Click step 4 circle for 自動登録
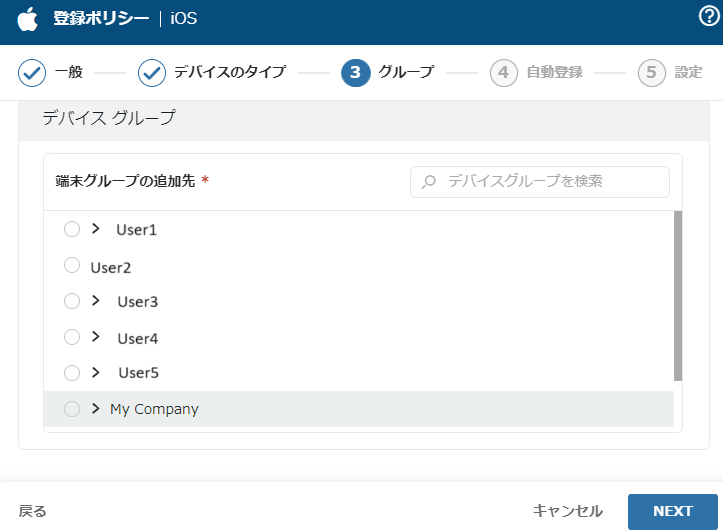The height and width of the screenshot is (532, 723). (504, 73)
